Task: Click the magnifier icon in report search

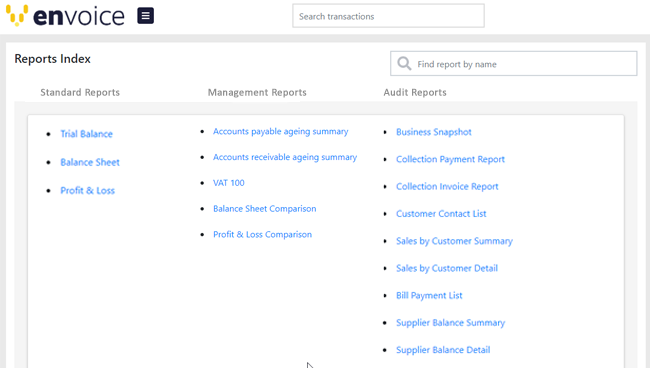Action: tap(404, 63)
